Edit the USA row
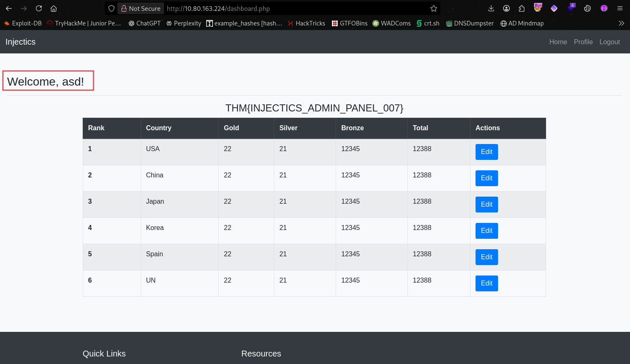 (486, 152)
